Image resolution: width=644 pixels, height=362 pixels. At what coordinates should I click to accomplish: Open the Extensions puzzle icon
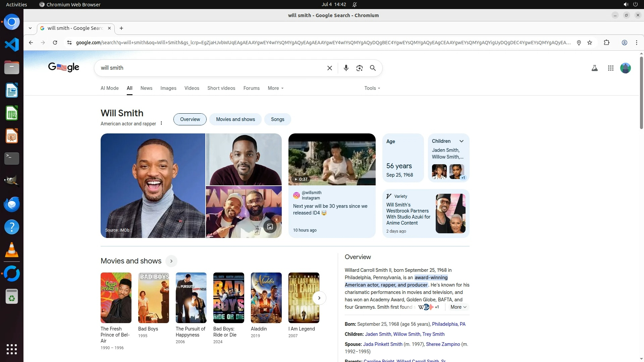click(x=606, y=43)
